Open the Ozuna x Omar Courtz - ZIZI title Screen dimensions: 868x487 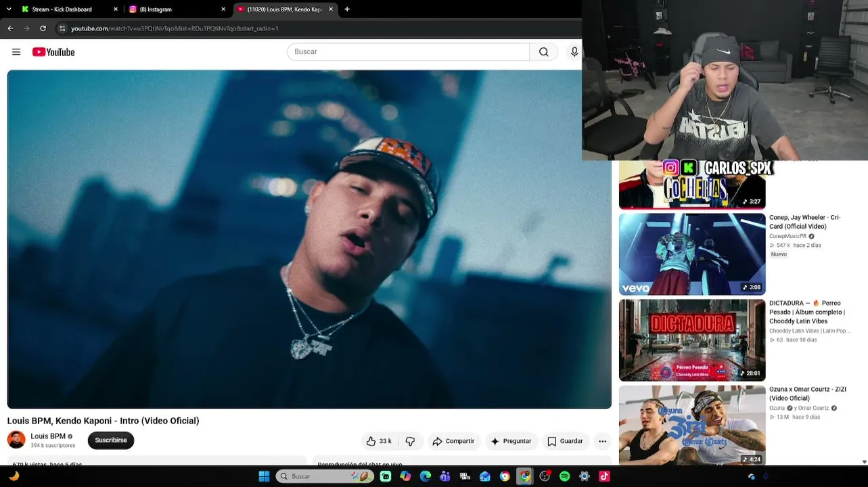[808, 394]
